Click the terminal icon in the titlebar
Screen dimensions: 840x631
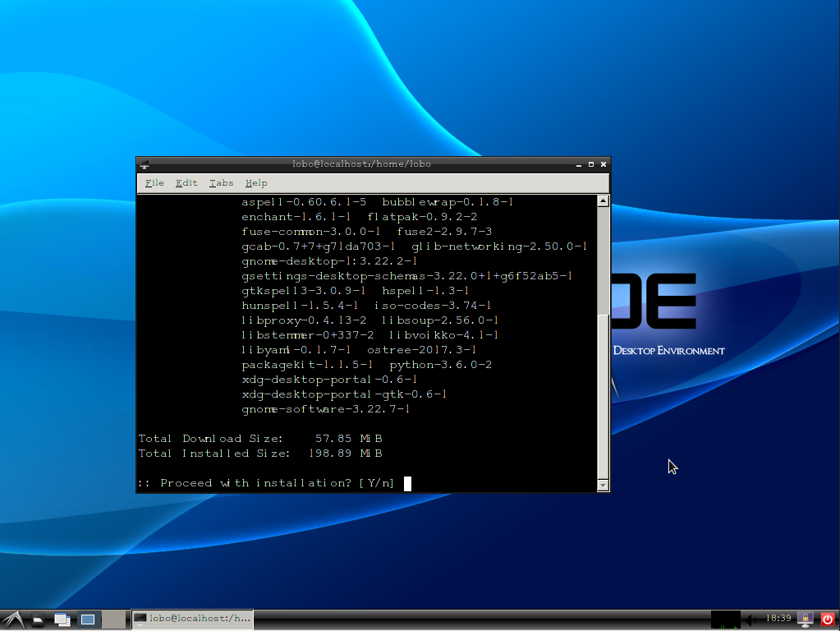point(143,164)
